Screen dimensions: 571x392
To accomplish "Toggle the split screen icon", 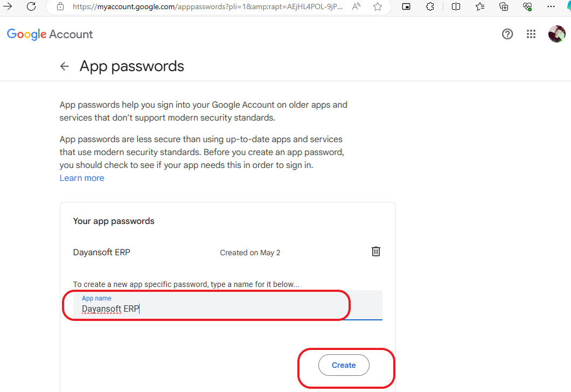I will (x=456, y=6).
